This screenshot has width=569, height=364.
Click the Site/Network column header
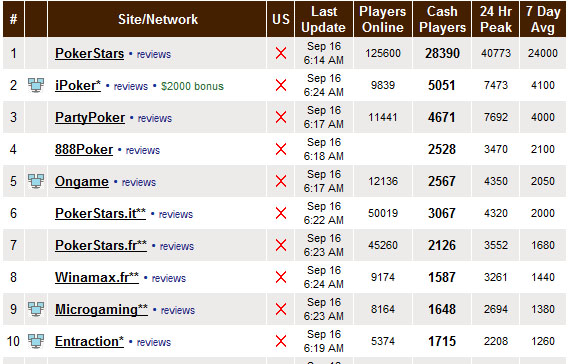tap(157, 19)
